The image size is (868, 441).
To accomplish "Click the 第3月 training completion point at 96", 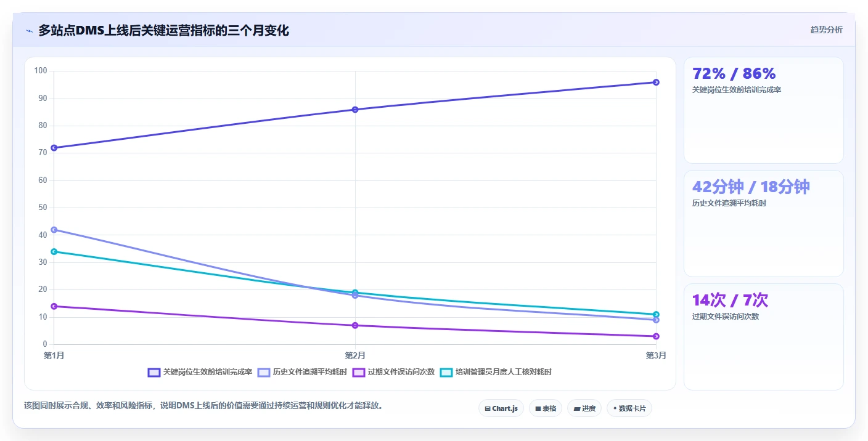I will click(x=656, y=82).
